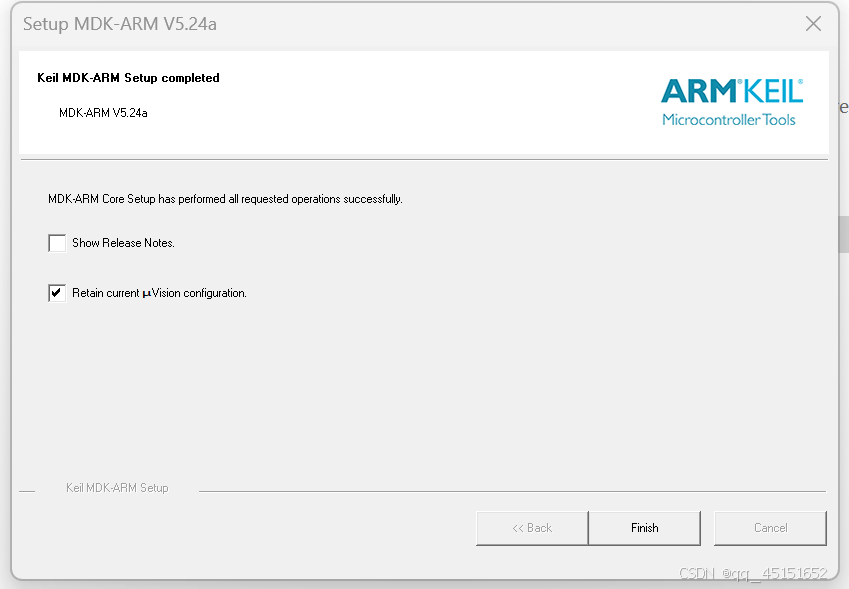Image resolution: width=849 pixels, height=589 pixels.
Task: Uncheck Retain current µVision configuration
Action: point(57,293)
